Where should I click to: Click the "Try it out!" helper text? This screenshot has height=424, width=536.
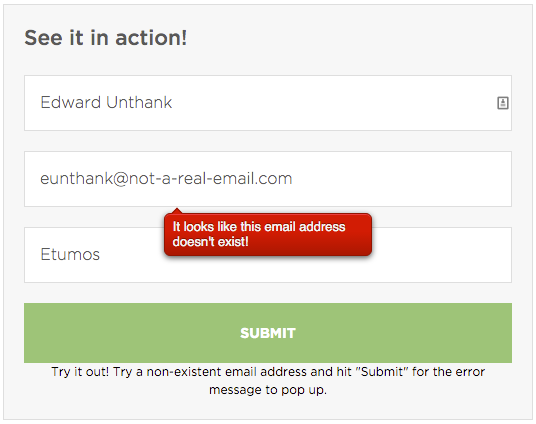tap(80, 372)
